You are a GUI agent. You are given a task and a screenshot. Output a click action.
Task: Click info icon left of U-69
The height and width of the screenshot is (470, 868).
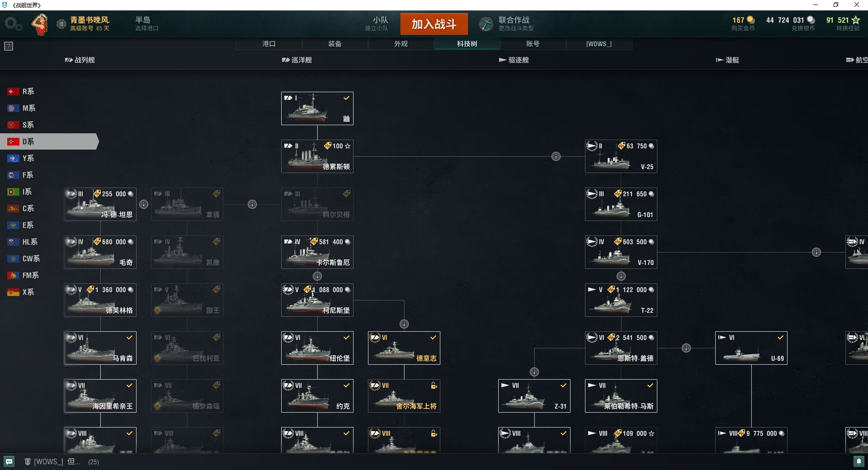pyautogui.click(x=686, y=348)
